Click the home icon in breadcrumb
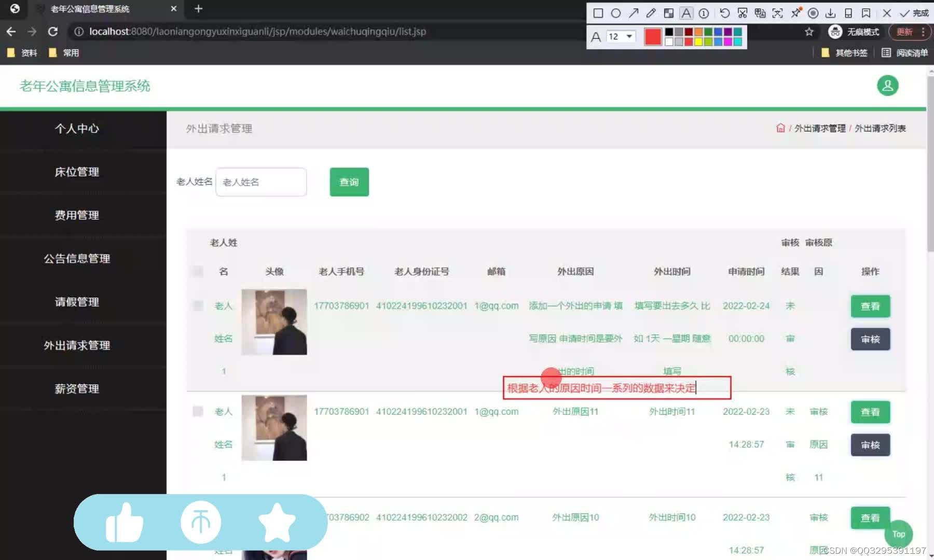934x560 pixels. pos(780,128)
